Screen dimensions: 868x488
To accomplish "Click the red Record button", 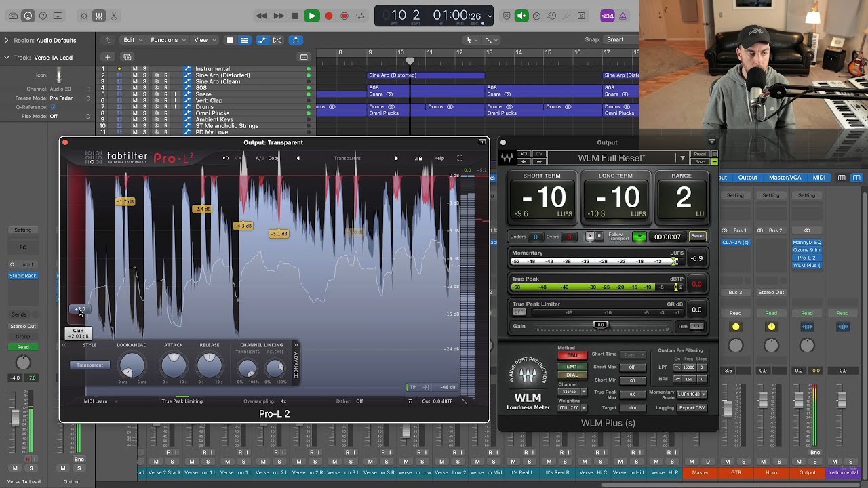I will [329, 16].
